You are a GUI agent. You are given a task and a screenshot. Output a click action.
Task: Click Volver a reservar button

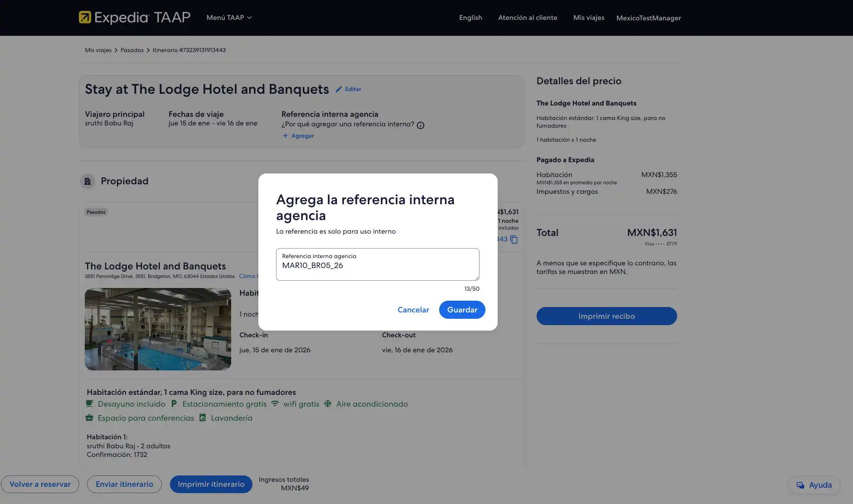[x=40, y=485]
